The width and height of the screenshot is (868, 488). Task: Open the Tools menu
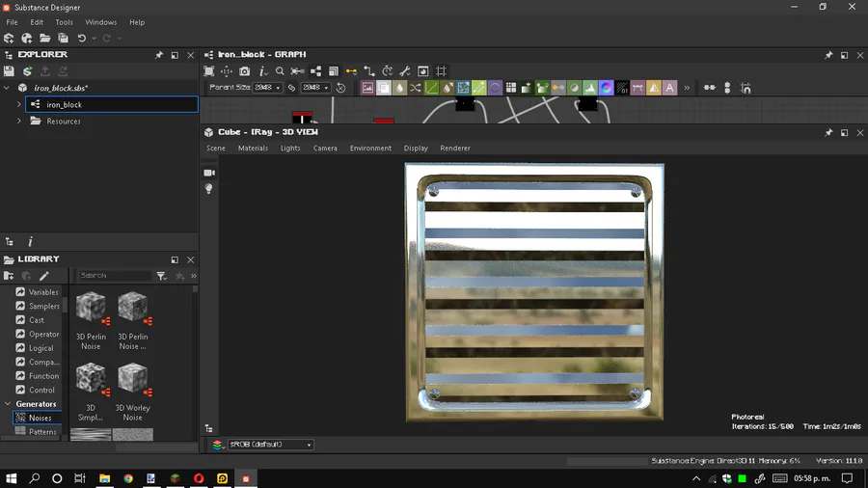64,22
